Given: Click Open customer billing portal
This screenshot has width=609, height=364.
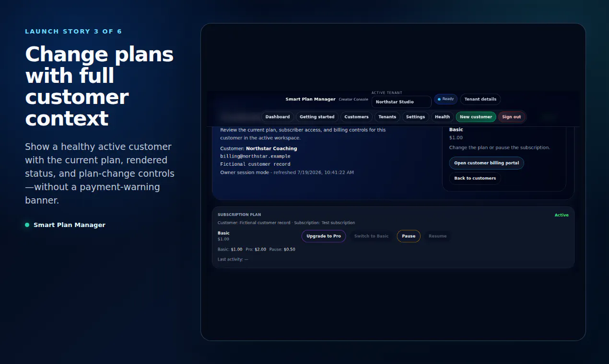Looking at the screenshot, I should point(487,163).
